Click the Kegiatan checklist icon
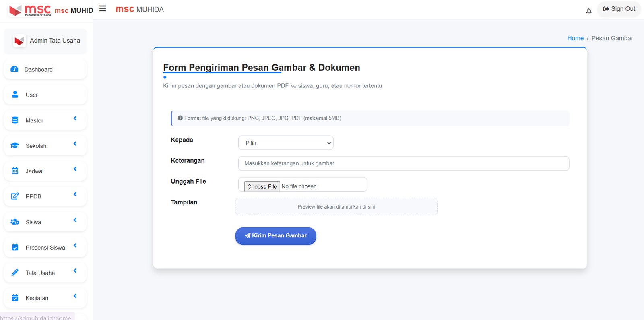 14,297
